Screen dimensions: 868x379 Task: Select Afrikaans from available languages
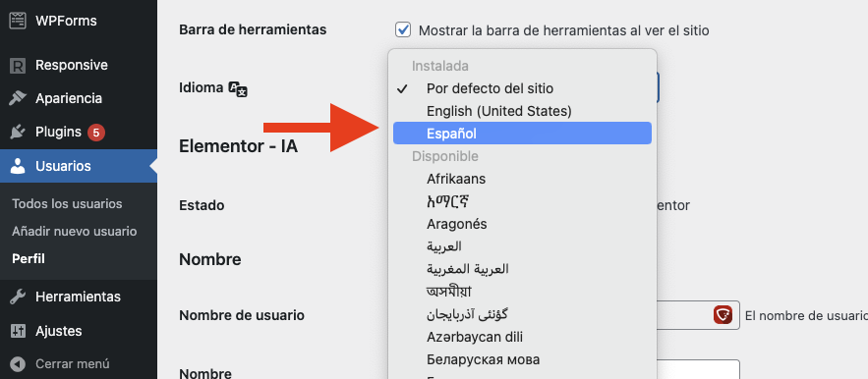[522, 179]
